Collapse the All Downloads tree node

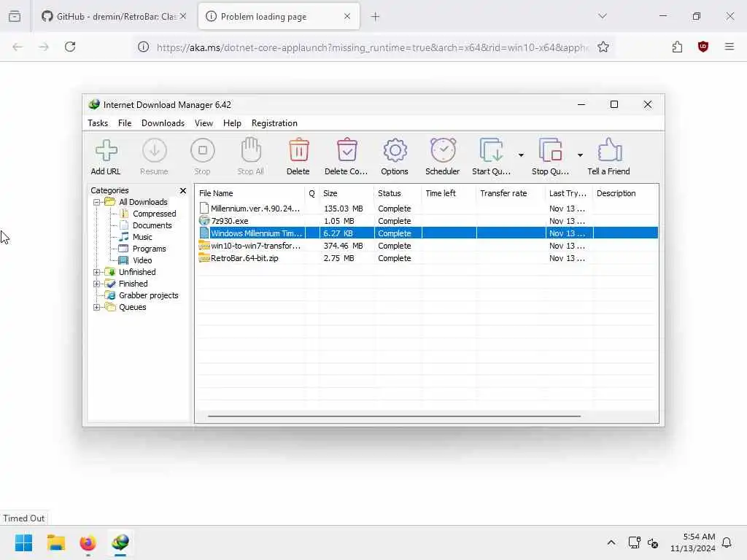click(97, 202)
